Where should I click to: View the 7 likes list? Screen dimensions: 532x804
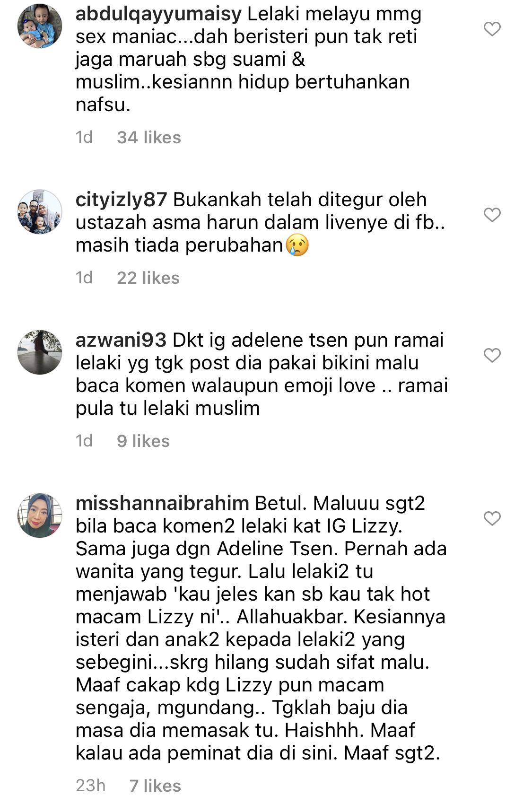click(155, 786)
